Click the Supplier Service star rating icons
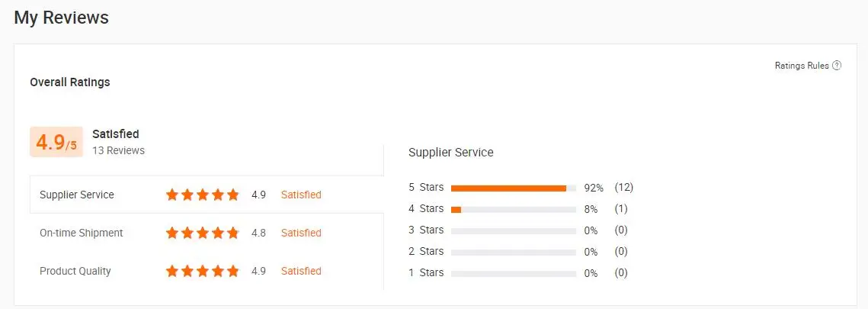868x309 pixels. pos(202,195)
